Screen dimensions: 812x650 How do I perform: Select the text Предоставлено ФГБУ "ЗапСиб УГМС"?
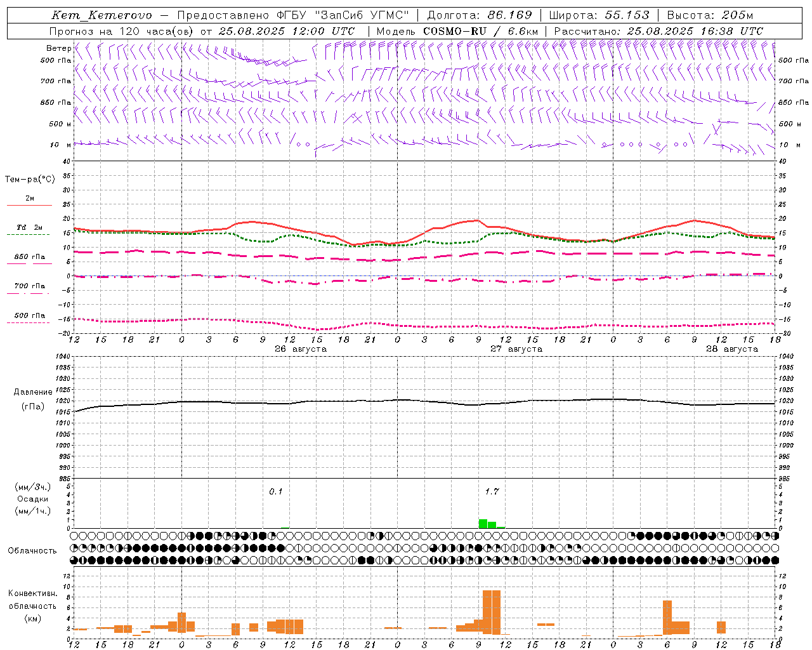click(292, 15)
